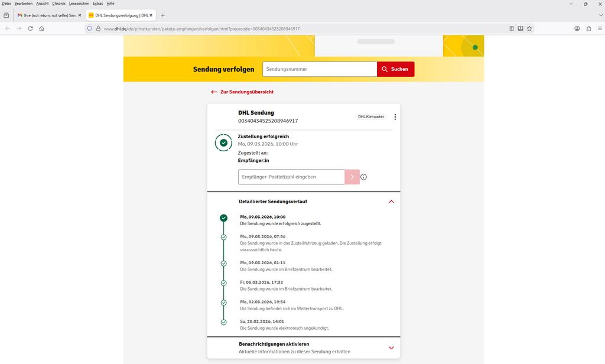Viewport: 605px width, 364px height.
Task: Open the Lesezeichen menu
Action: [79, 4]
